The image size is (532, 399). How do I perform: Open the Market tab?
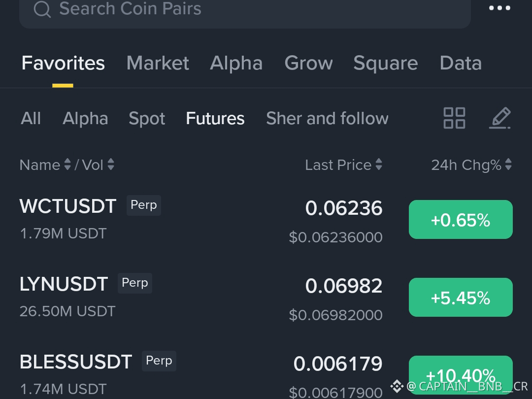pos(158,63)
